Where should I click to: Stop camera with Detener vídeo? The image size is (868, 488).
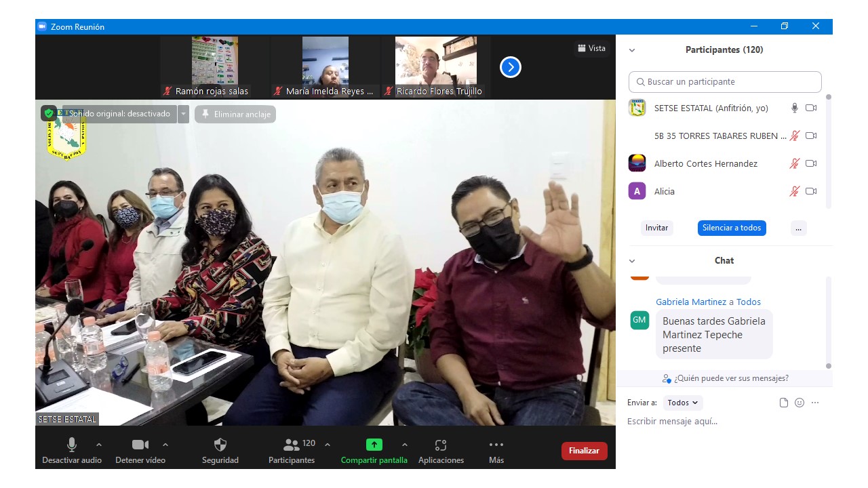(x=140, y=451)
